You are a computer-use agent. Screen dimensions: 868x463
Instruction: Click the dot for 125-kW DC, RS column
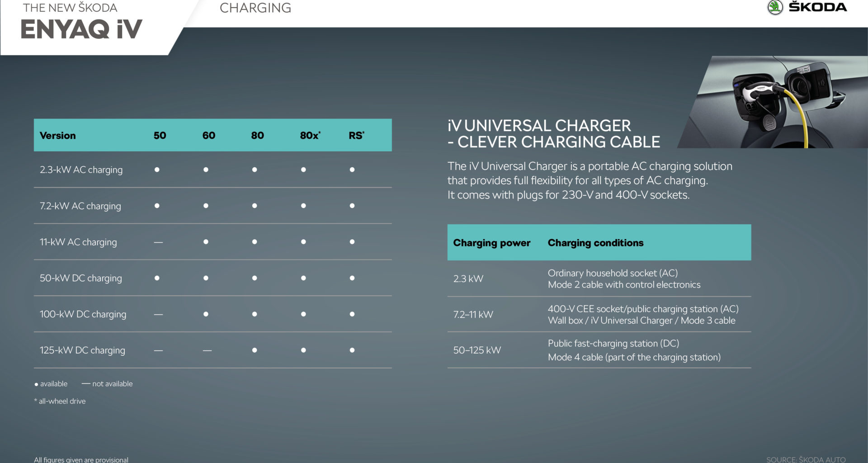coord(352,350)
